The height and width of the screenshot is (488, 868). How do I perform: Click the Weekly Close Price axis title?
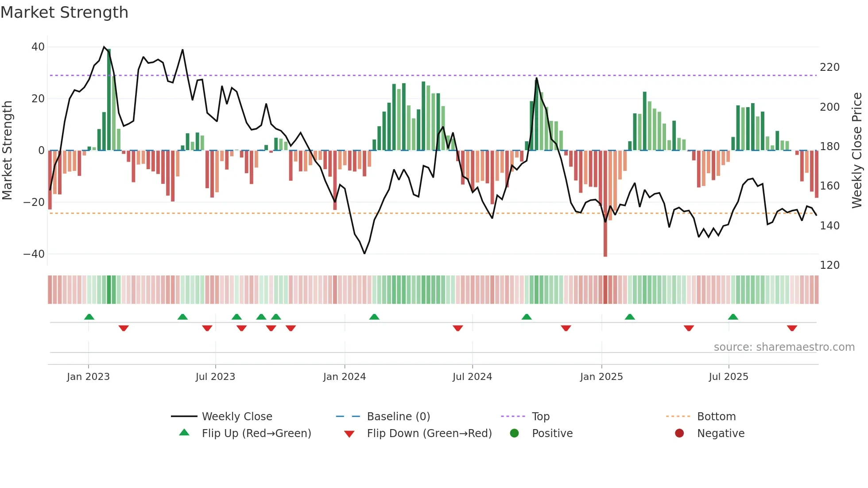coord(857,151)
